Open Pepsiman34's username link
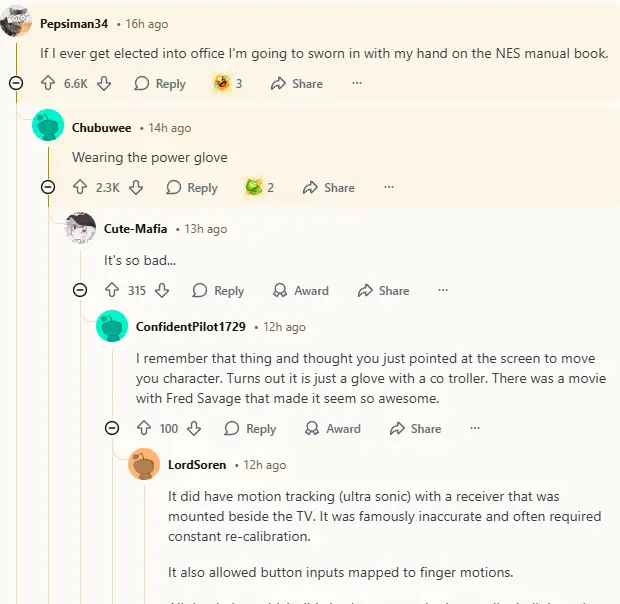The height and width of the screenshot is (604, 620). (75, 23)
